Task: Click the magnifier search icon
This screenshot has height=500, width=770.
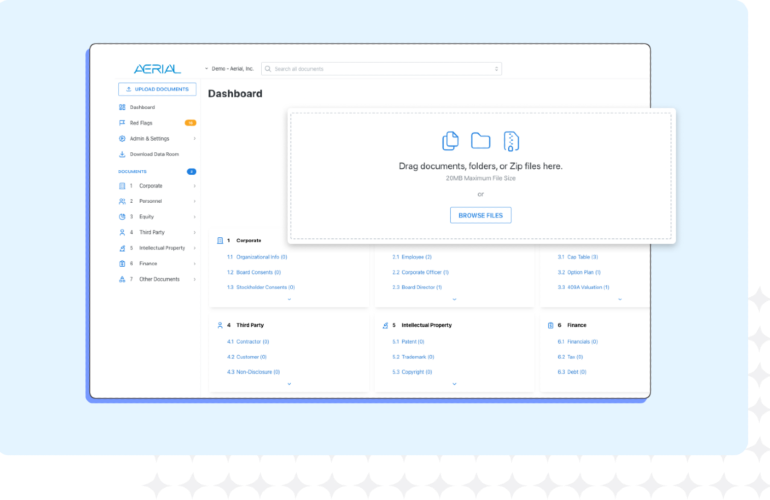Action: click(x=268, y=69)
